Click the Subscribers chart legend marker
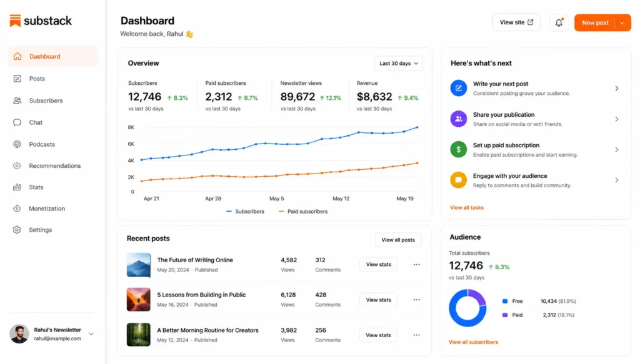Screen dimensions: 640x364 coord(229,211)
